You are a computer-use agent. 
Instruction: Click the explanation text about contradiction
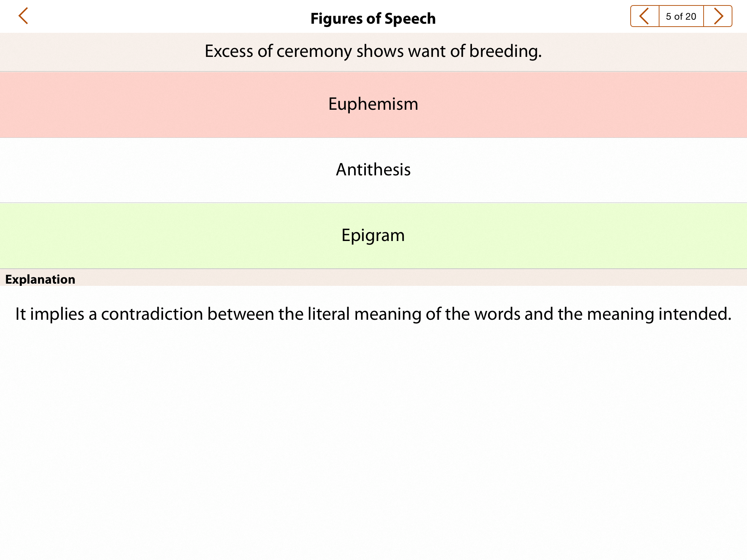coord(373,314)
